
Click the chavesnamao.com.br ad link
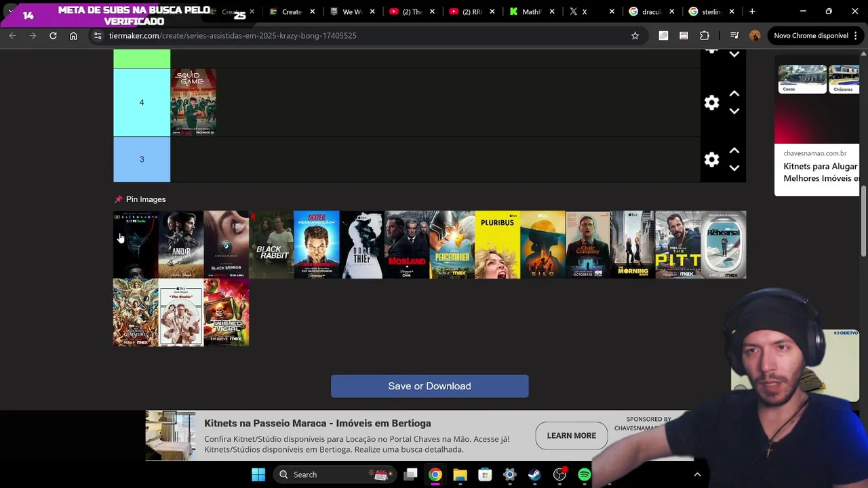[815, 153]
